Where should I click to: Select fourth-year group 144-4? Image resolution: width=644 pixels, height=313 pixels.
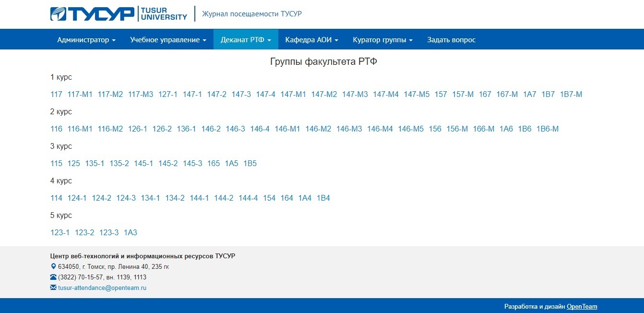coord(248,198)
